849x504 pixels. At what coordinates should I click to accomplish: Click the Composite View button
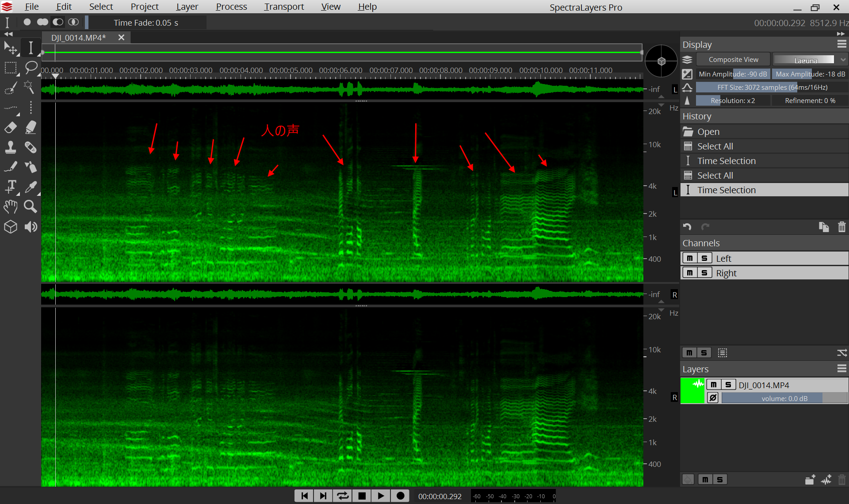tap(733, 60)
